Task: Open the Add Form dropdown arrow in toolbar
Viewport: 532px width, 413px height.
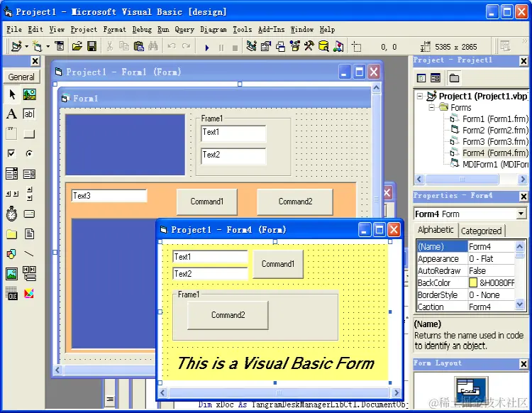Action: 48,46
